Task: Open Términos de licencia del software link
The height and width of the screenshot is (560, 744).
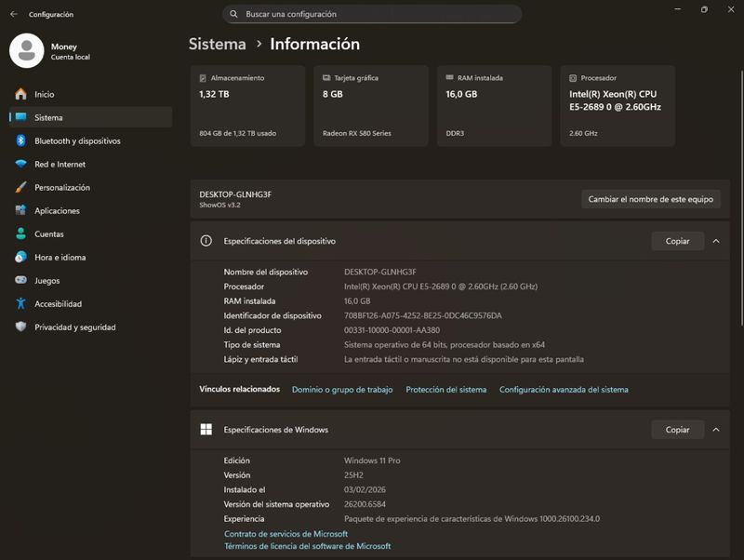Action: pos(308,546)
